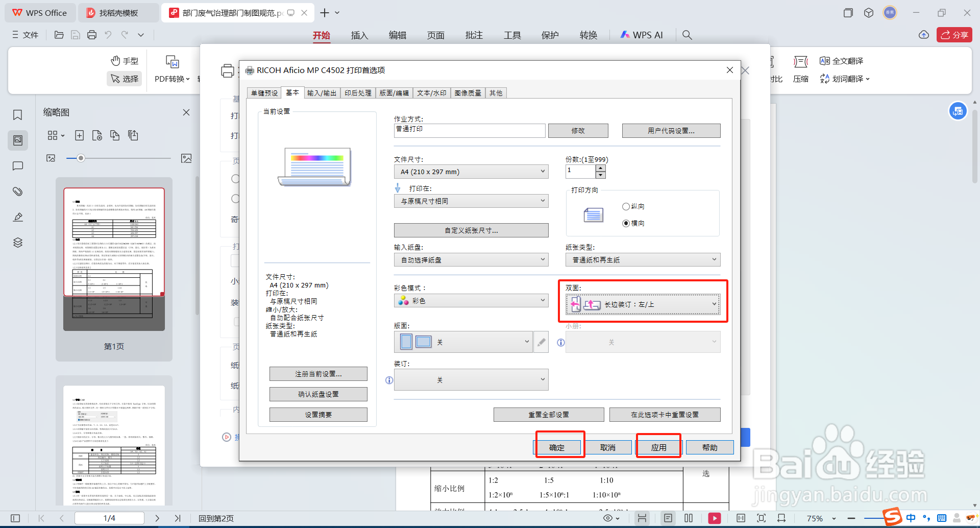Switch to the 印后处理 tab
Screen dimensions: 980x528
tap(358, 93)
